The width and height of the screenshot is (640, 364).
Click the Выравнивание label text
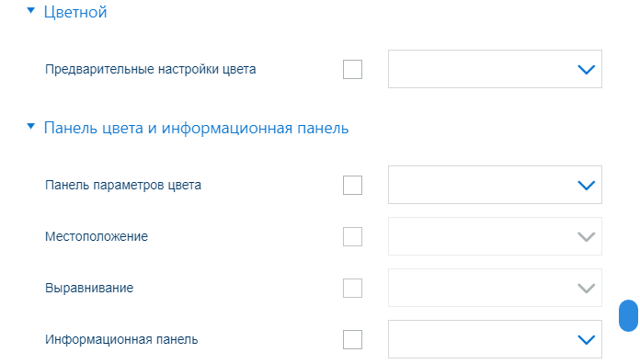tap(89, 288)
